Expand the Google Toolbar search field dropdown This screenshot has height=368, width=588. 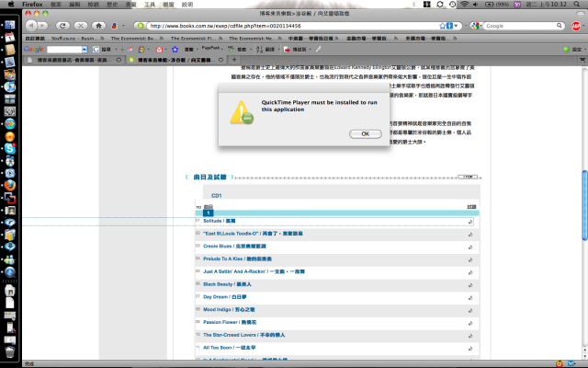point(85,49)
